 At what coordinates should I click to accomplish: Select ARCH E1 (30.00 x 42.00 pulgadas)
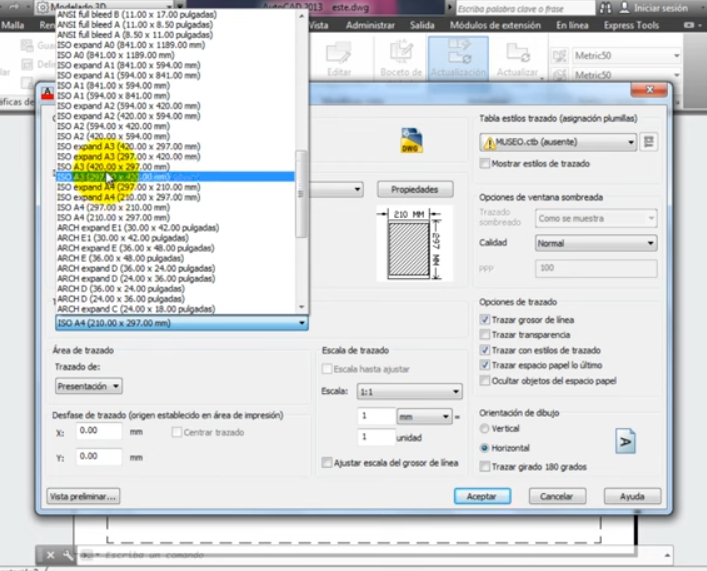tap(175, 238)
